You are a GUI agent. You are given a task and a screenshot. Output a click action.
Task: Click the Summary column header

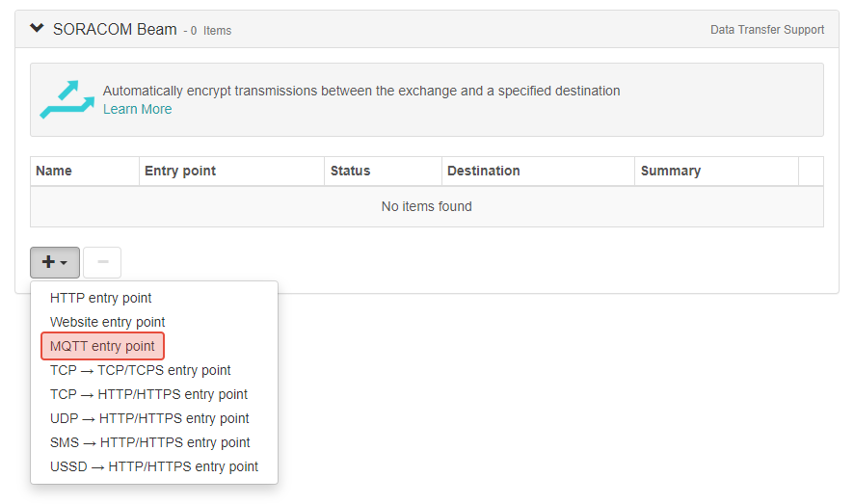pos(670,171)
